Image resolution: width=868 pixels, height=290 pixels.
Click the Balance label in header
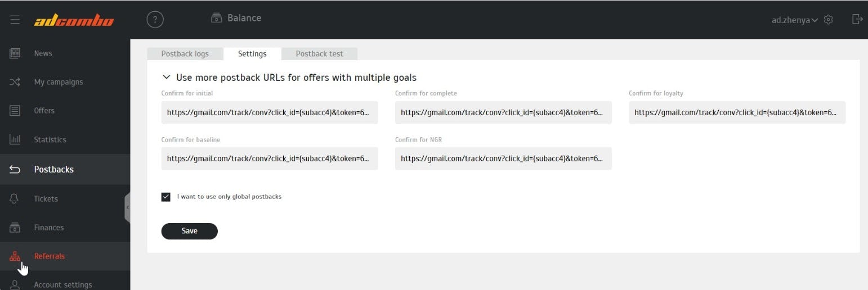tap(244, 18)
